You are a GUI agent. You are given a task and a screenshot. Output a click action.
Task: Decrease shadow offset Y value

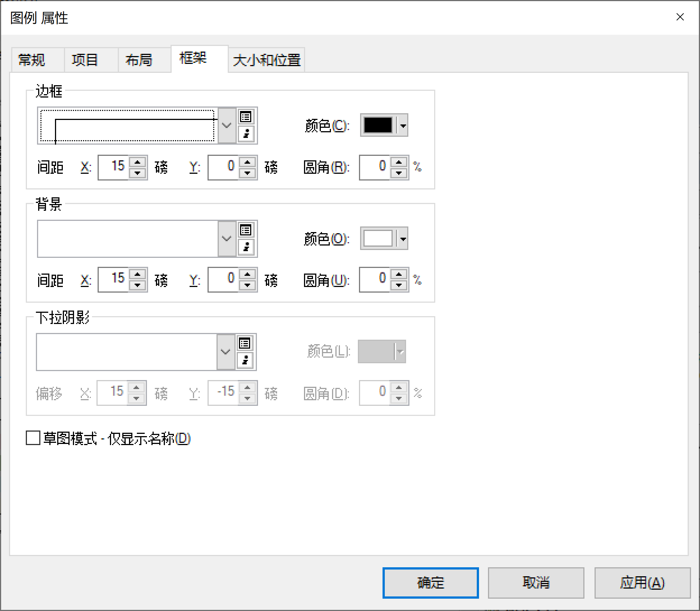click(x=248, y=398)
